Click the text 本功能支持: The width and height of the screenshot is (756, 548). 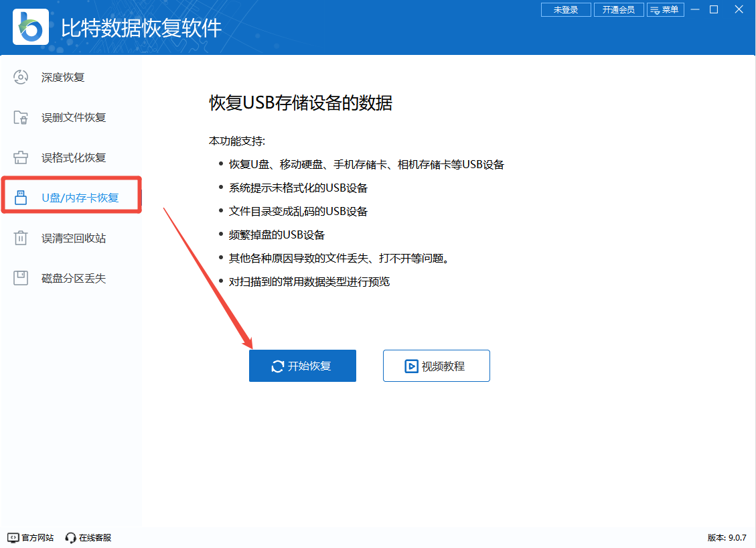(x=237, y=141)
